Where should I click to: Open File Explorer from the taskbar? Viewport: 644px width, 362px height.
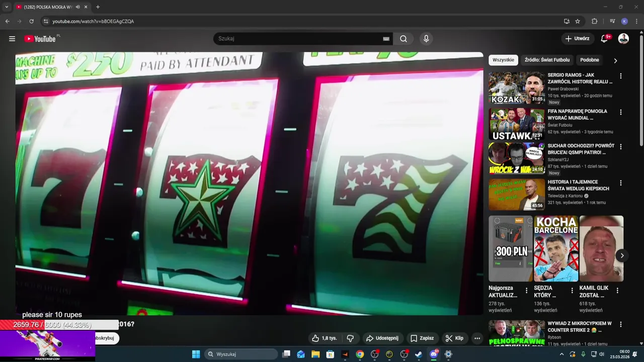click(315, 354)
